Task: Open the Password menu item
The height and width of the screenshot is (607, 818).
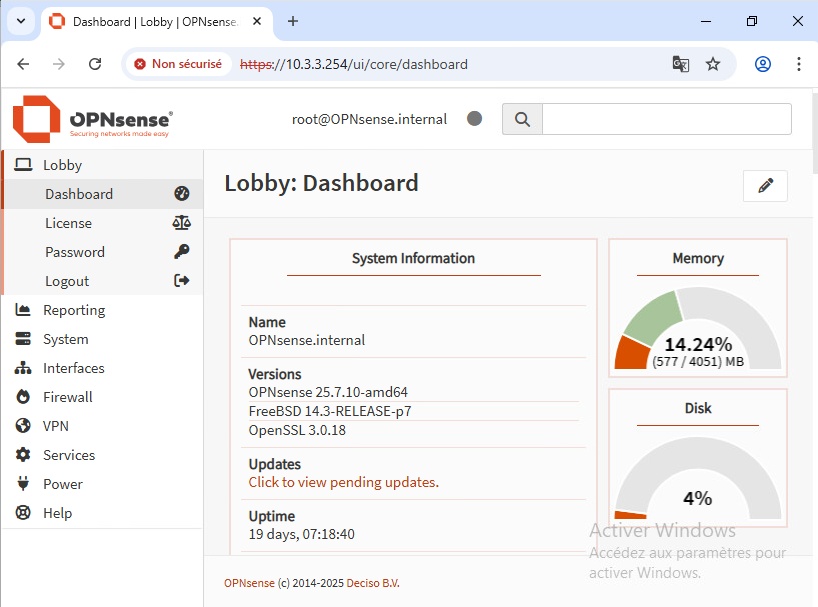Action: coord(103,252)
